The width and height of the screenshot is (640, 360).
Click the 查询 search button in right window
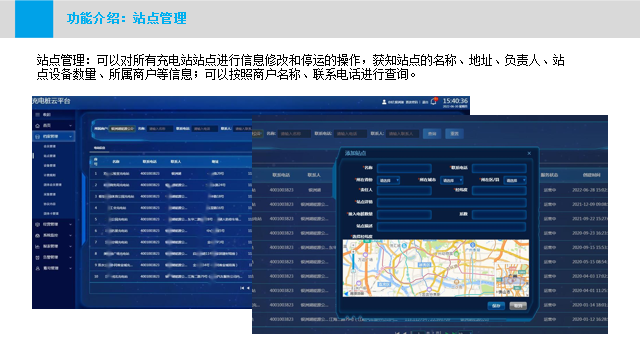432,133
